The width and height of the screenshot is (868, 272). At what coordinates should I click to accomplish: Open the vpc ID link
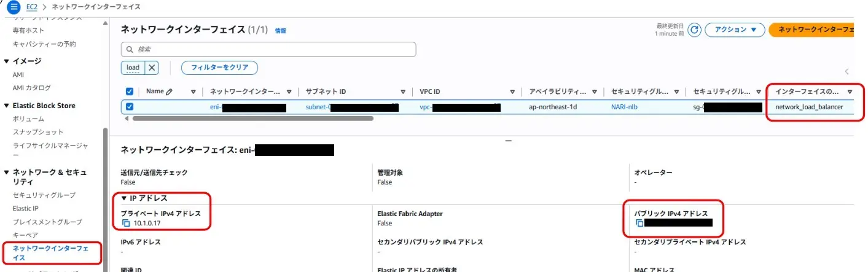point(459,107)
